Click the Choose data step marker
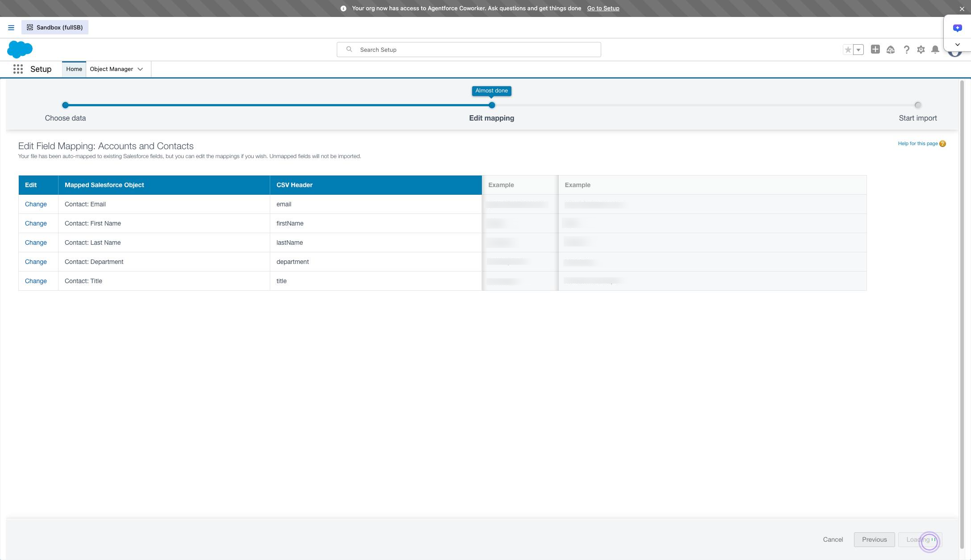 pyautogui.click(x=65, y=105)
